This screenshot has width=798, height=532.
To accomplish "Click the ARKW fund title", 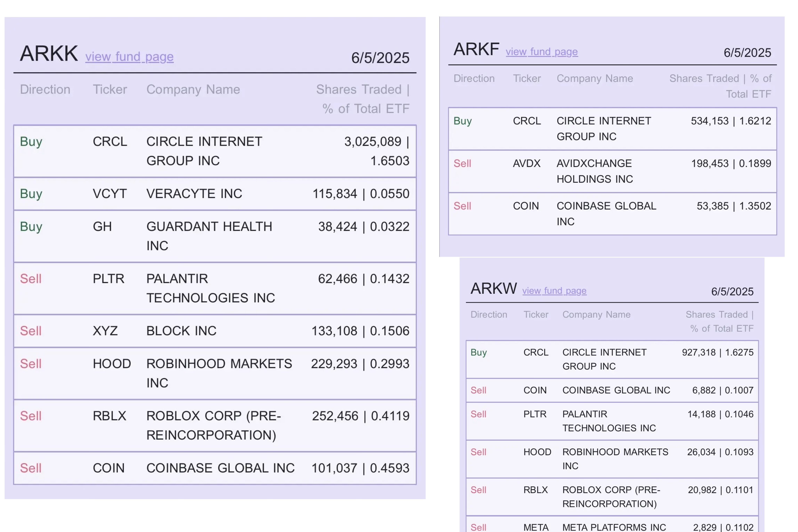I will point(494,288).
